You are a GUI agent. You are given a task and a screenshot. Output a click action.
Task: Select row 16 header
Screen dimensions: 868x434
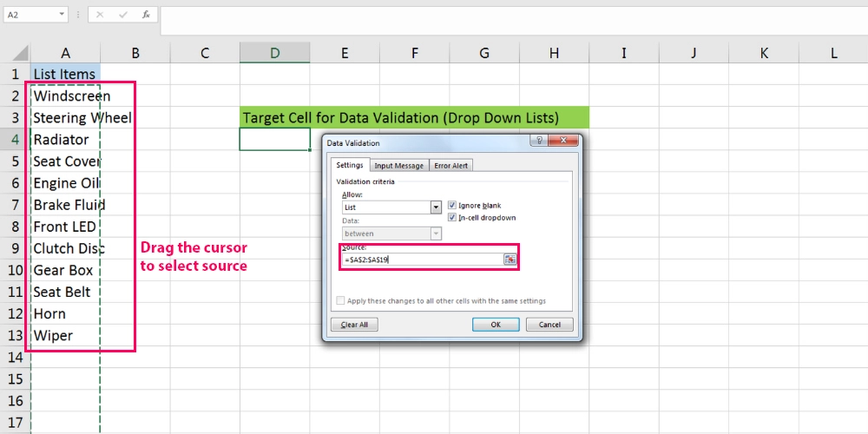coord(15,400)
